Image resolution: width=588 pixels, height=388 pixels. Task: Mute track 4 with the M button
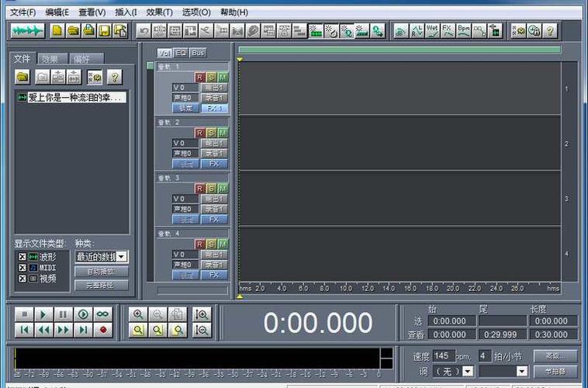(223, 244)
